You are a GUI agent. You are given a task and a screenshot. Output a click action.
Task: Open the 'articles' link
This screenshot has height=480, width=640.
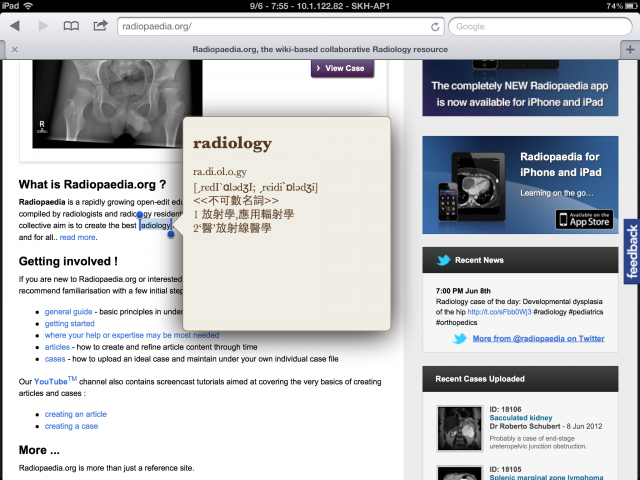pos(57,347)
